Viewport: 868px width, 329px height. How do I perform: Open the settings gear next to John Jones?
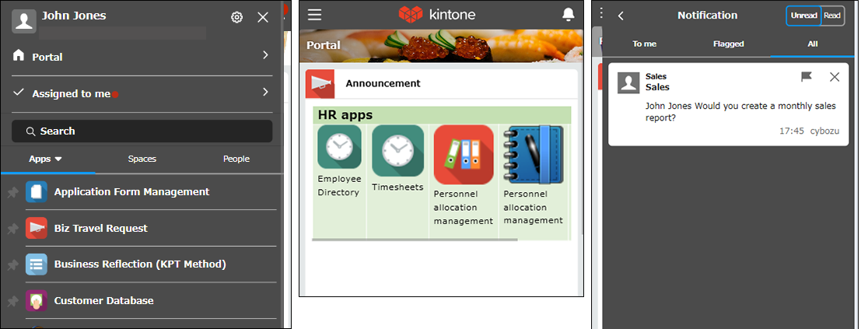pos(237,17)
